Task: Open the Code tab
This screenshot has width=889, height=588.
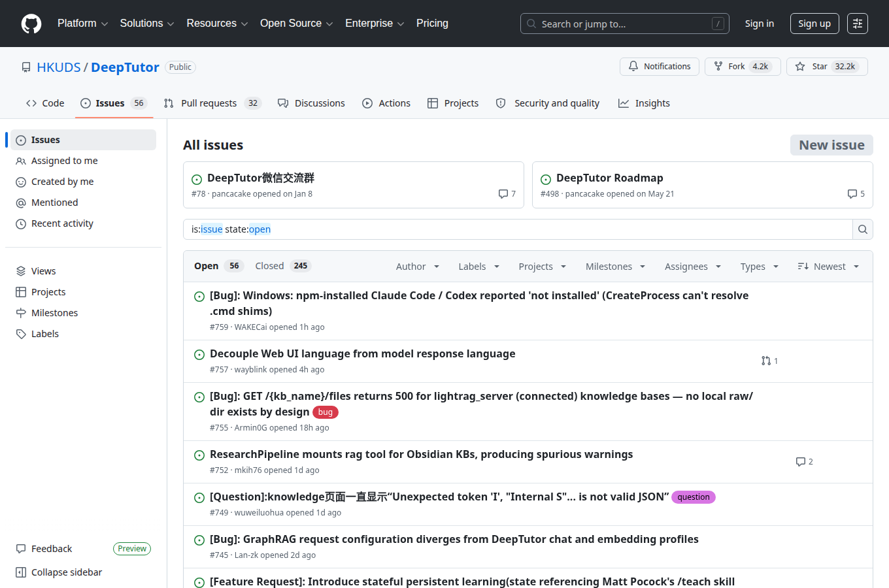Action: pyautogui.click(x=45, y=103)
